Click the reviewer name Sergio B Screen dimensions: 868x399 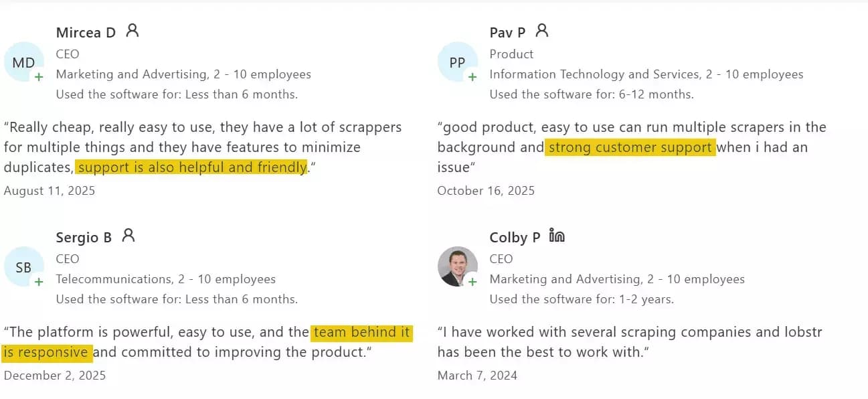coord(84,238)
